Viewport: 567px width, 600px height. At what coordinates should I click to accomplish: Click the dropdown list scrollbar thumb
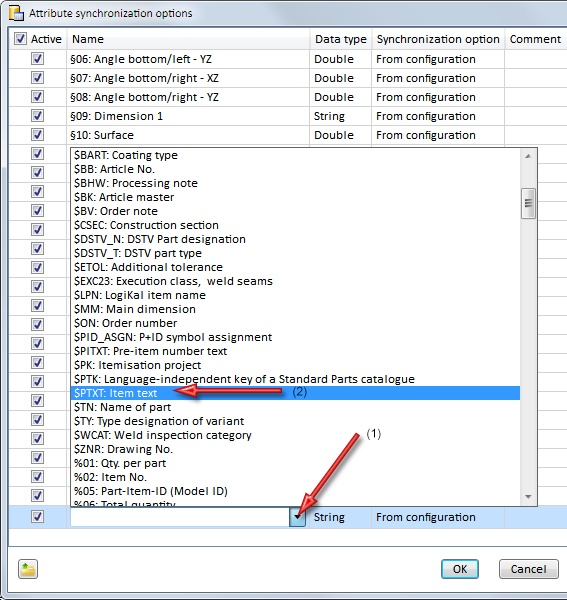(x=528, y=203)
